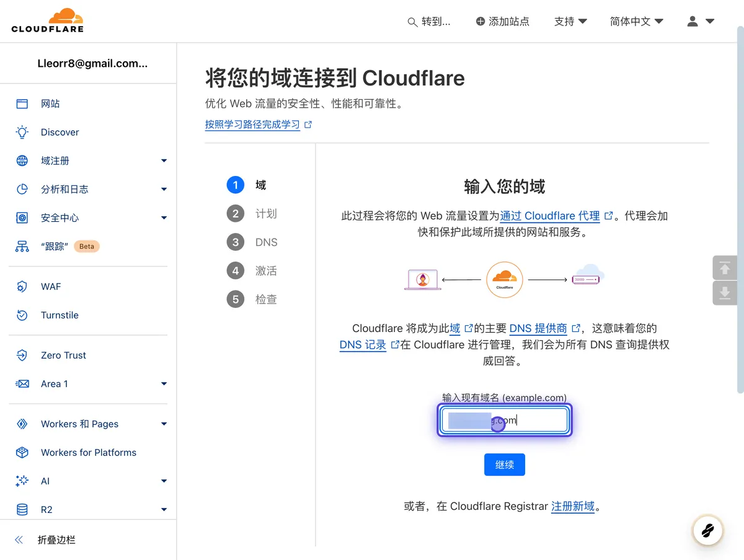Select the 安全中心 shield icon
Screen dimensions: 744x560
[x=24, y=217]
